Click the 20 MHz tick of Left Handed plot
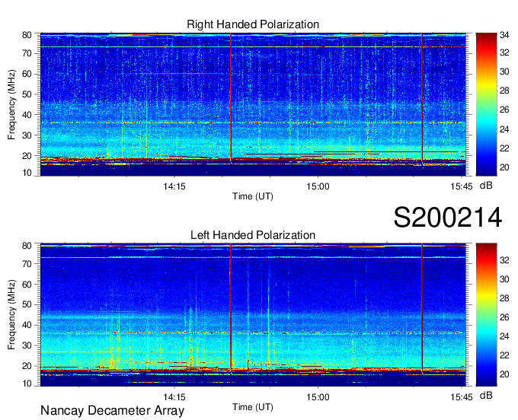This screenshot has width=518, height=420. (x=27, y=366)
